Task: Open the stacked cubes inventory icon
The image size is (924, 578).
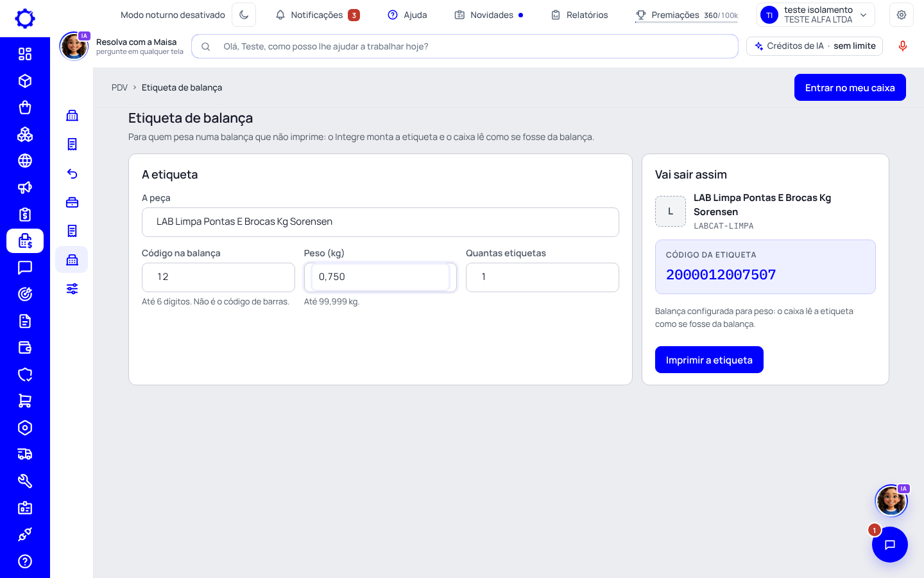Action: tap(25, 134)
